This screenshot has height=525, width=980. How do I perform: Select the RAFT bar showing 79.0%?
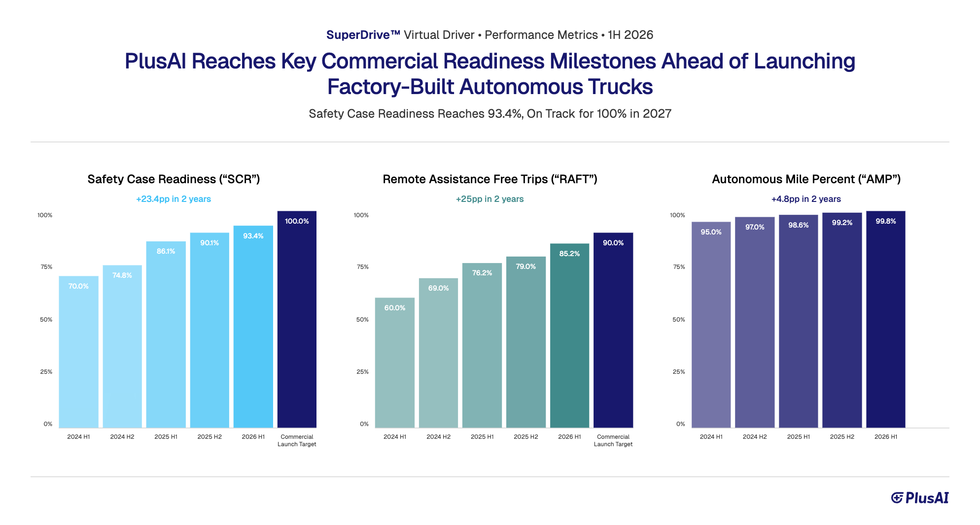(x=526, y=342)
